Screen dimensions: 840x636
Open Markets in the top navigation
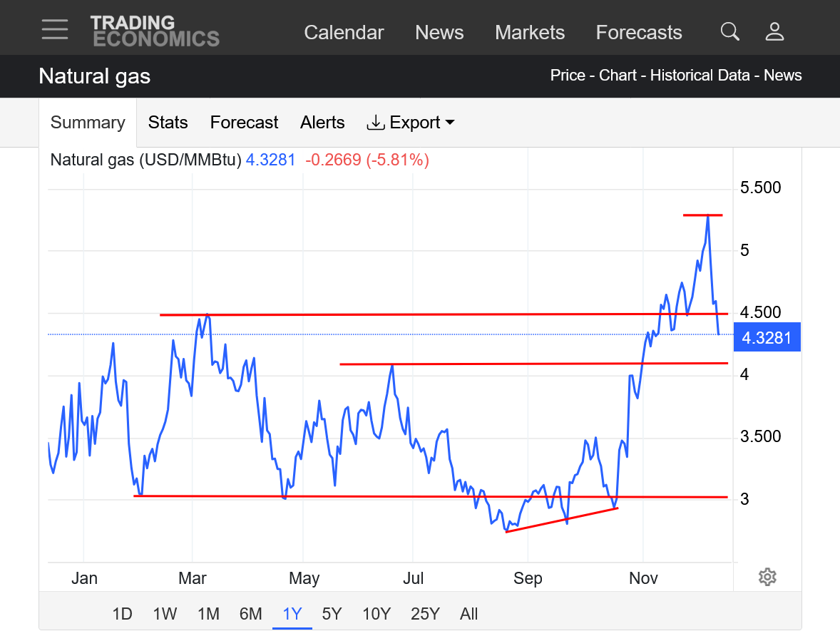tap(530, 33)
